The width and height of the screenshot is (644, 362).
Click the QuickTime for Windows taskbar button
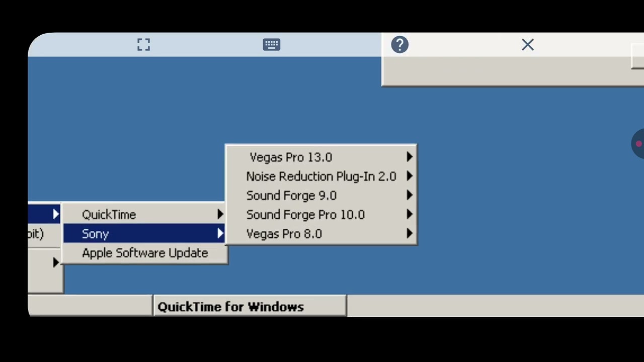(250, 306)
